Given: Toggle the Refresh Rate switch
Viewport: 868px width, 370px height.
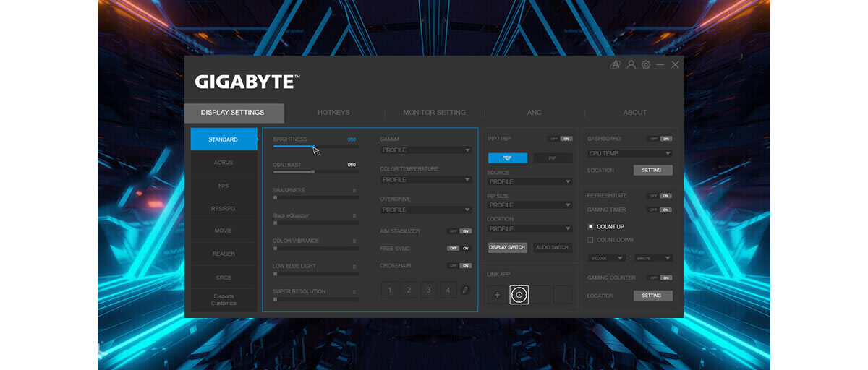Looking at the screenshot, I should (660, 196).
